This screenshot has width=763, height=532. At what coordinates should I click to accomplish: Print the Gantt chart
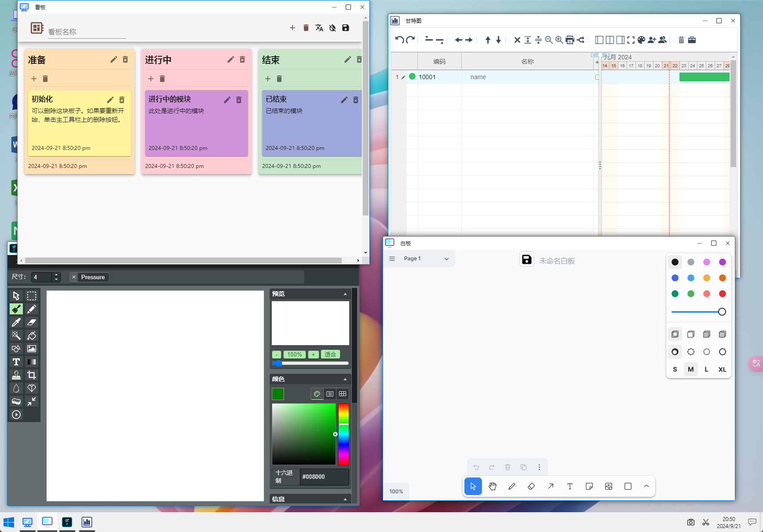pyautogui.click(x=570, y=40)
